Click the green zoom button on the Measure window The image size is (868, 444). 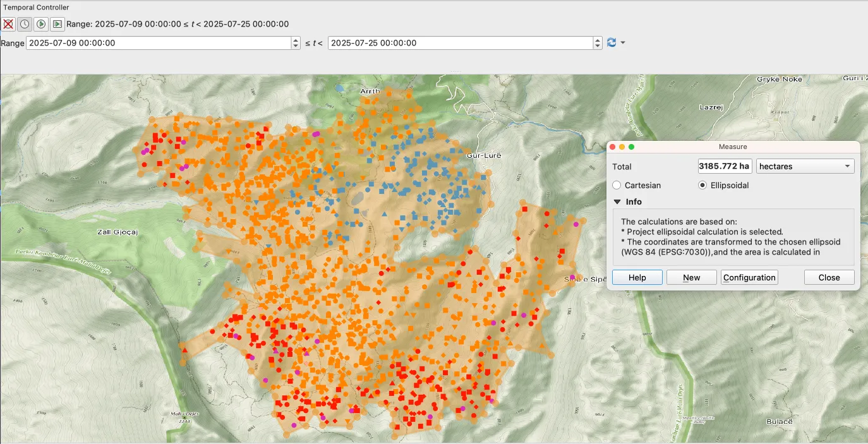pyautogui.click(x=630, y=146)
